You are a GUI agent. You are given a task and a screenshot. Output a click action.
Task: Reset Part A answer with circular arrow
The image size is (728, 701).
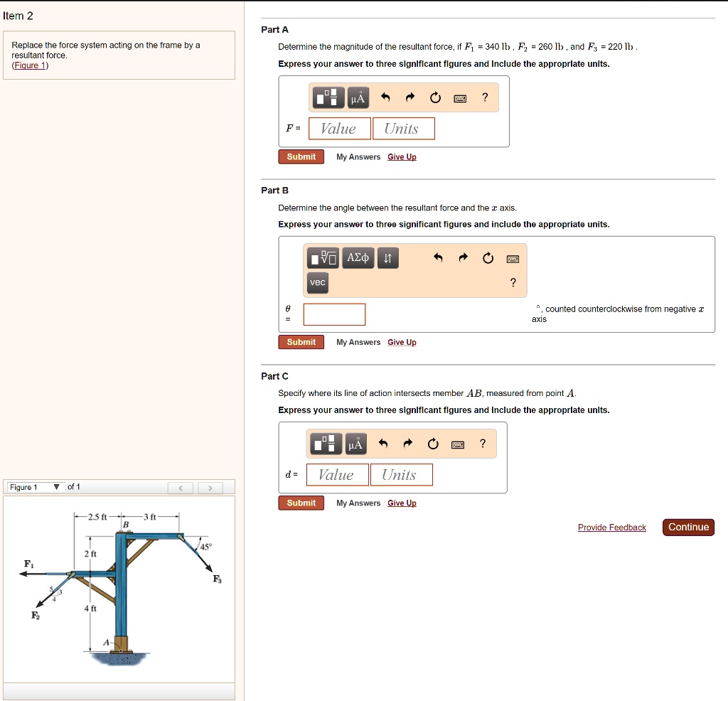435,97
